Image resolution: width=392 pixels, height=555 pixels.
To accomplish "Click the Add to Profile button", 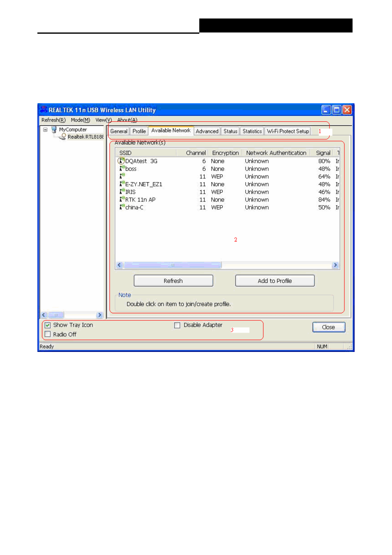I will coord(275,281).
